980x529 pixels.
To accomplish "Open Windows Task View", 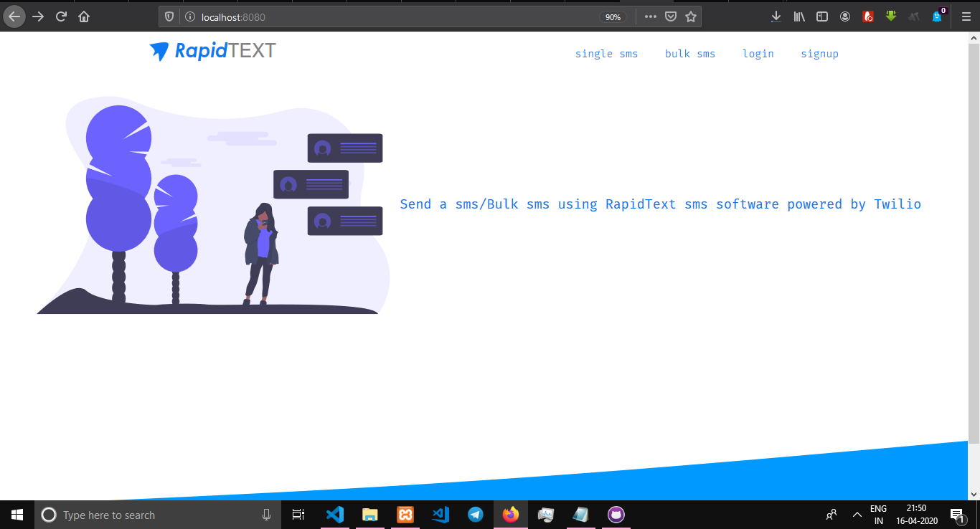I will [298, 515].
